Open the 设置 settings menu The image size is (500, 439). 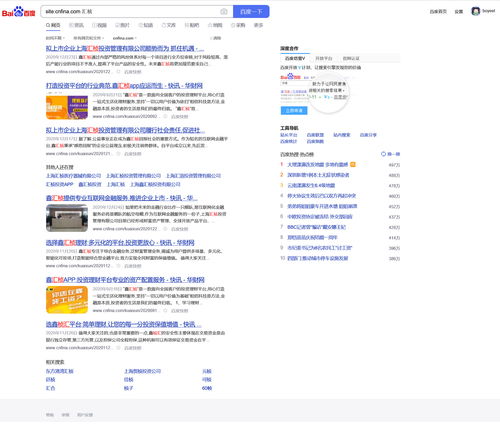click(459, 11)
